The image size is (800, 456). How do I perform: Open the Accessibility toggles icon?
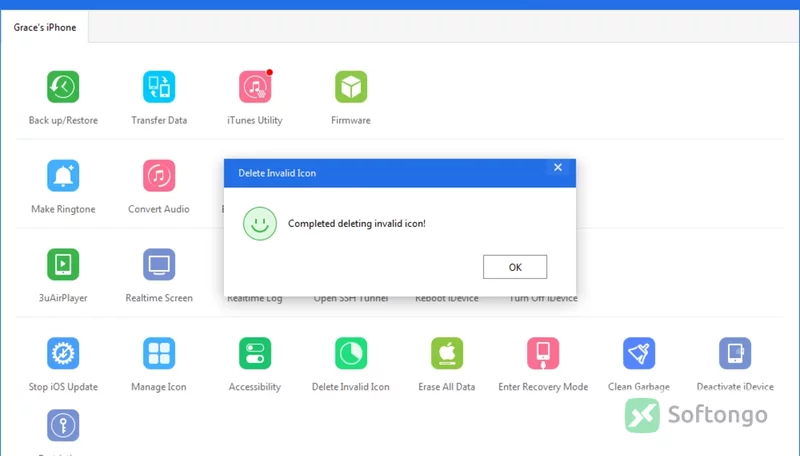tap(255, 353)
